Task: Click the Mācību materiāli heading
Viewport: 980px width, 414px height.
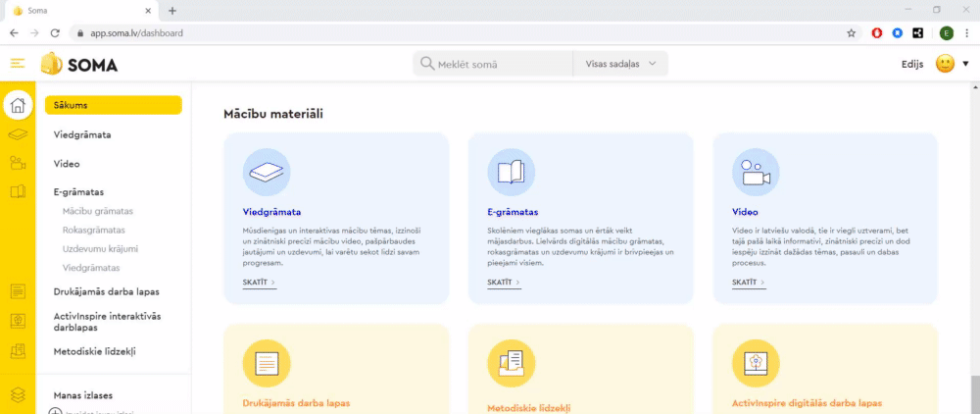Action: pyautogui.click(x=273, y=115)
